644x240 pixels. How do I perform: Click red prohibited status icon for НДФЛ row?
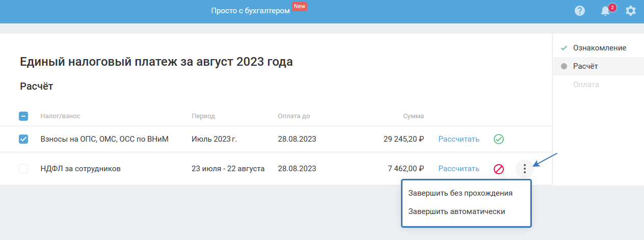tap(499, 169)
